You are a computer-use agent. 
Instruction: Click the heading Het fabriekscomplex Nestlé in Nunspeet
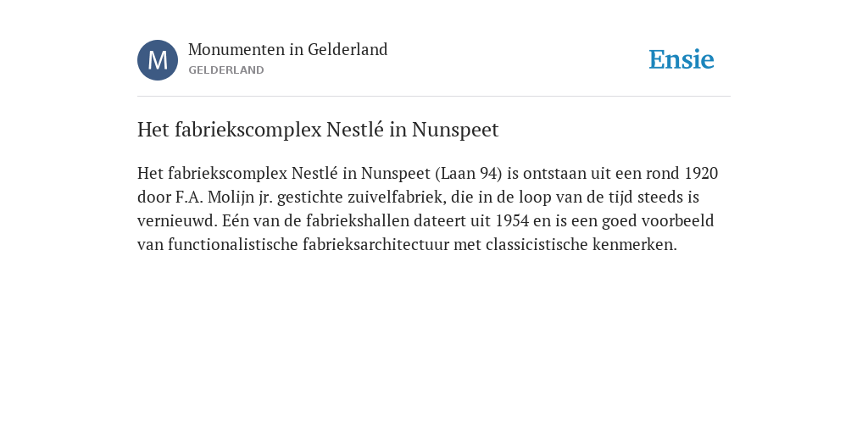click(x=318, y=130)
